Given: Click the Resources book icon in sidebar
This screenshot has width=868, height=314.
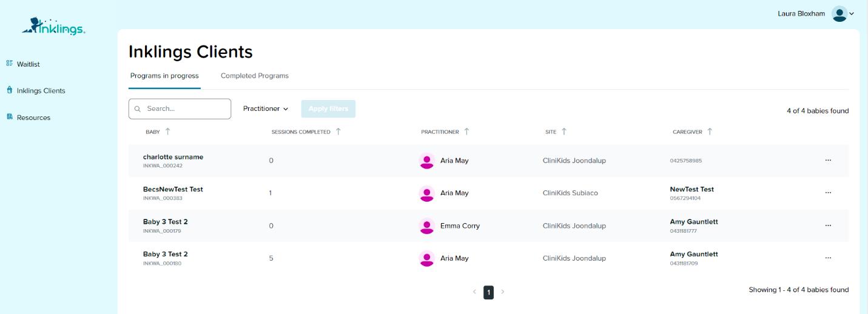Looking at the screenshot, I should click(10, 117).
